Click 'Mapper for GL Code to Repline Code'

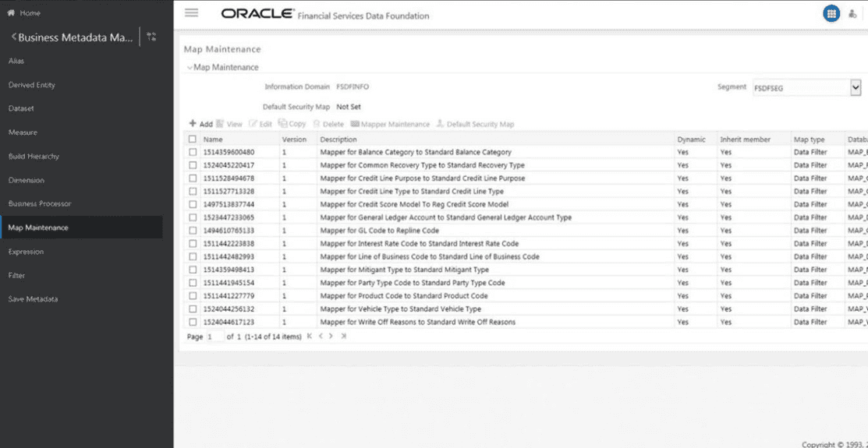click(x=379, y=231)
